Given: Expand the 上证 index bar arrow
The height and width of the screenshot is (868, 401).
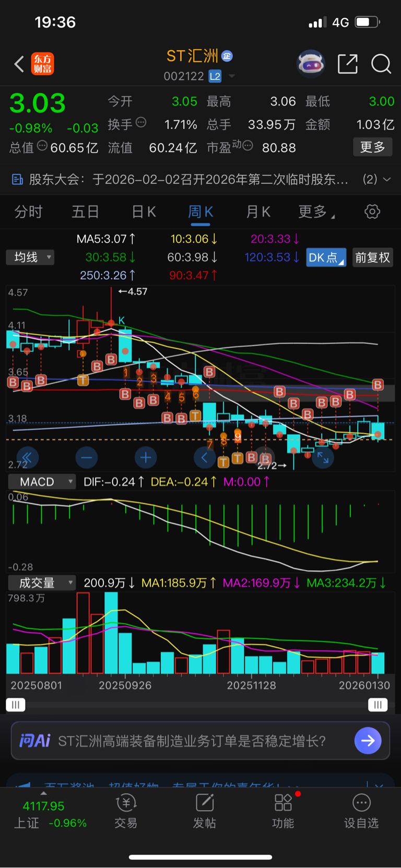Looking at the screenshot, I should [43, 793].
